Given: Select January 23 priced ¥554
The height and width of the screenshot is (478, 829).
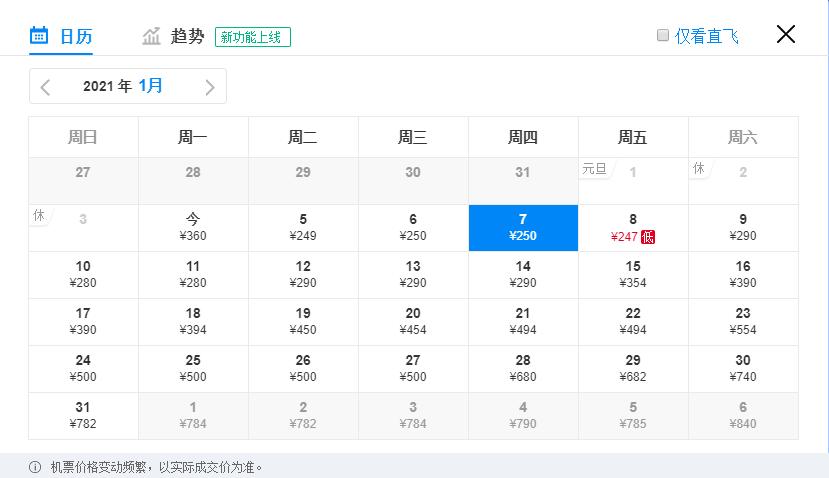Looking at the screenshot, I should [743, 322].
